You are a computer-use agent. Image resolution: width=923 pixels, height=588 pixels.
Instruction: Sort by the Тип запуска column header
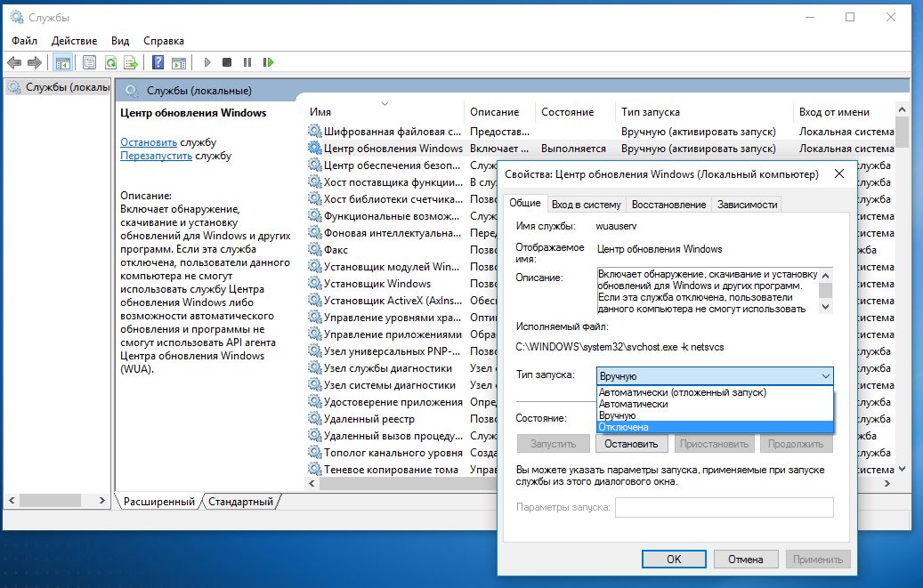(704, 112)
